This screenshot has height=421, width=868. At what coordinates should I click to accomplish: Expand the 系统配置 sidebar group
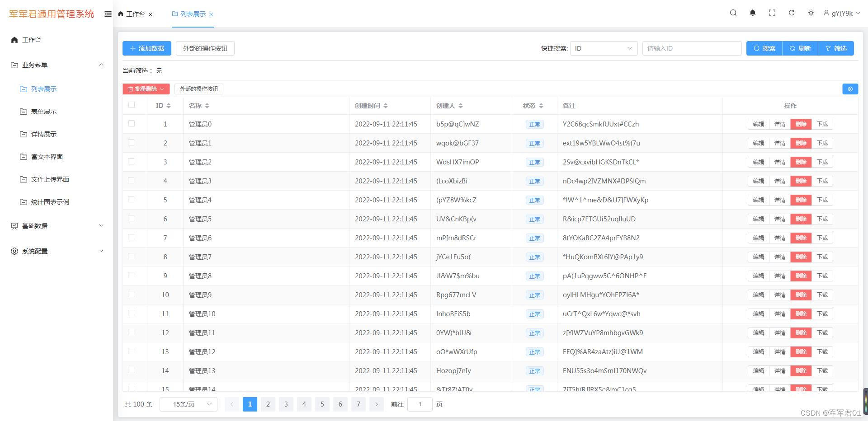click(57, 251)
